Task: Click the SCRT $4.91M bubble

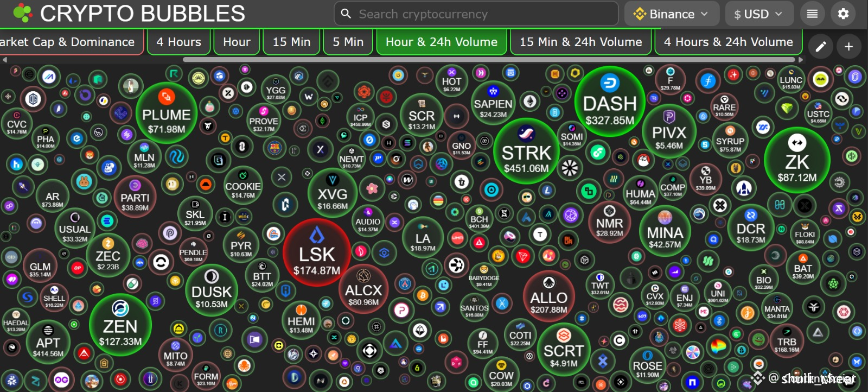Action: point(564,350)
